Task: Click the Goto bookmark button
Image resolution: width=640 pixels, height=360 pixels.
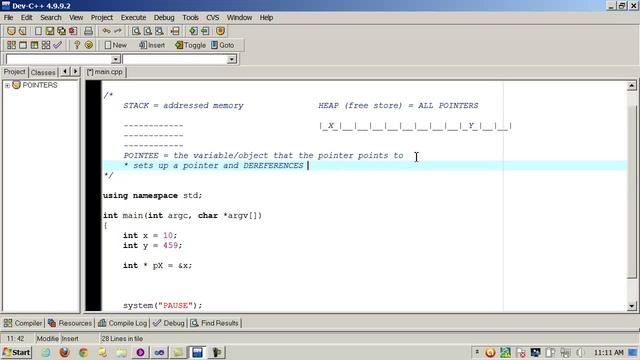Action: pyautogui.click(x=223, y=45)
